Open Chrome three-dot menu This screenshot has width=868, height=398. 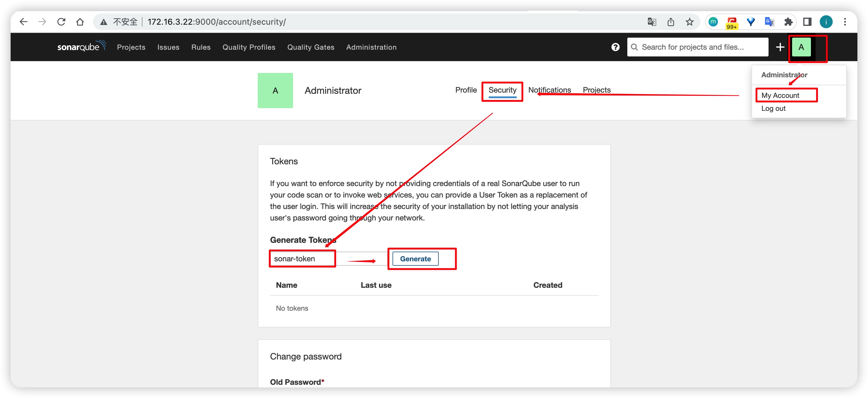pos(845,22)
